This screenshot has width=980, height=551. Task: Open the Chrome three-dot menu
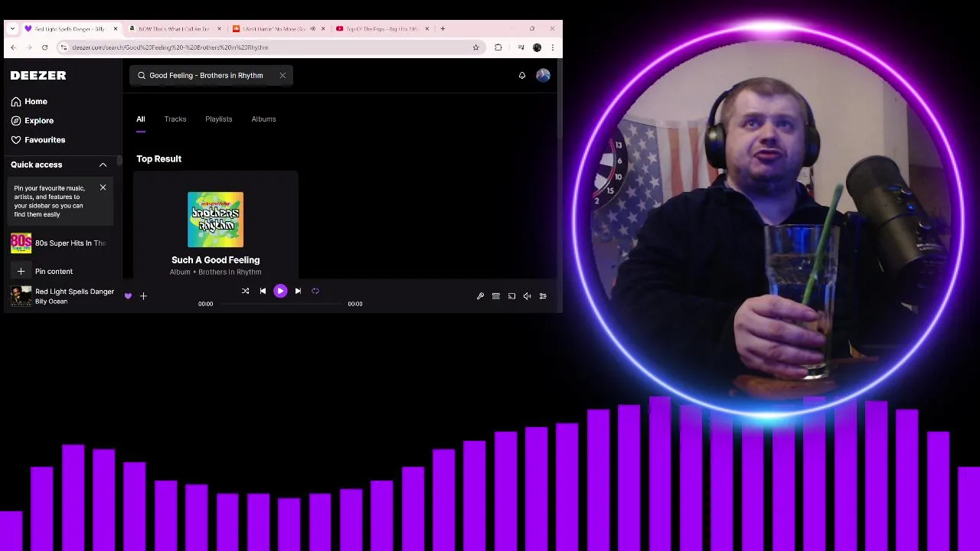(x=552, y=47)
